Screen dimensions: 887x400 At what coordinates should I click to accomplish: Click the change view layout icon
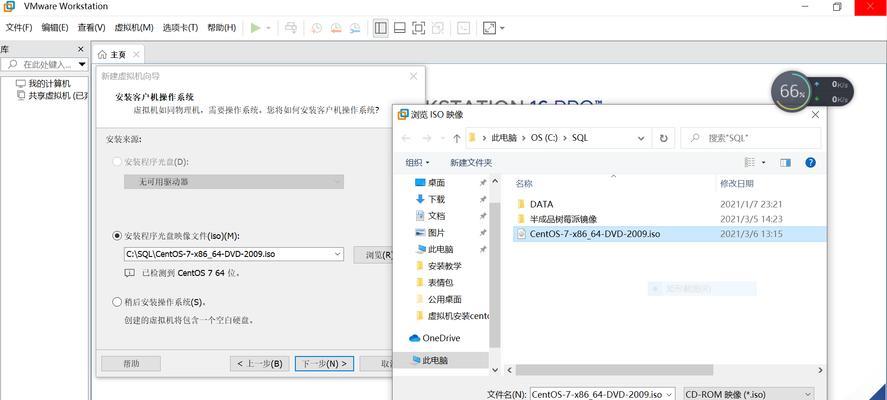[750, 162]
